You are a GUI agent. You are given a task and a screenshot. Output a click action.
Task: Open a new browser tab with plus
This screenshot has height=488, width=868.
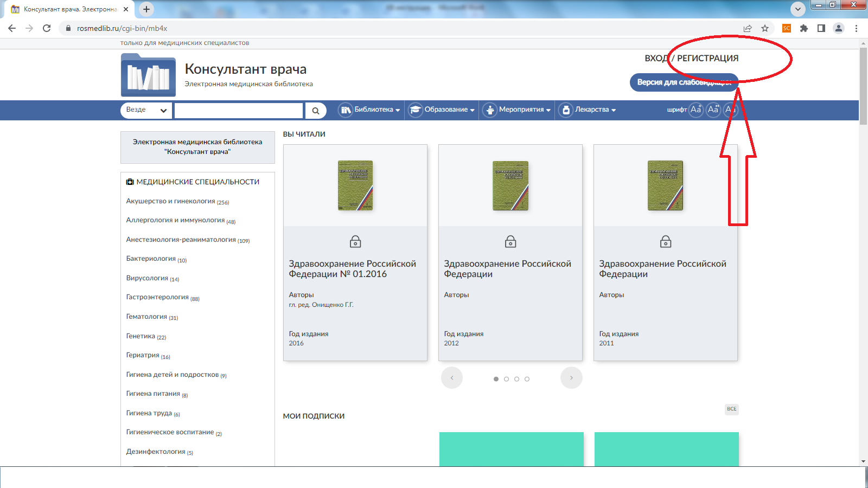point(146,9)
